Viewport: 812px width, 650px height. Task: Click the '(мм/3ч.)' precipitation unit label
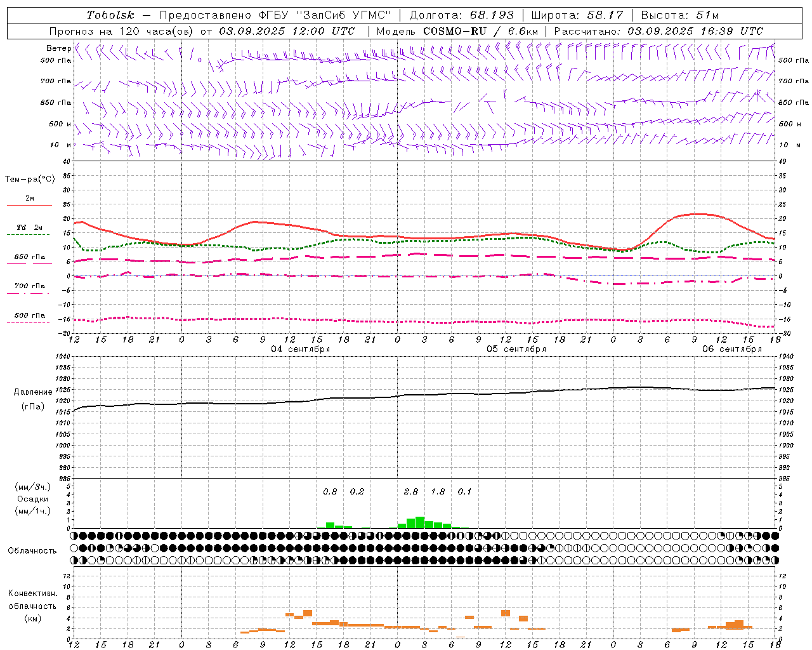[33, 487]
